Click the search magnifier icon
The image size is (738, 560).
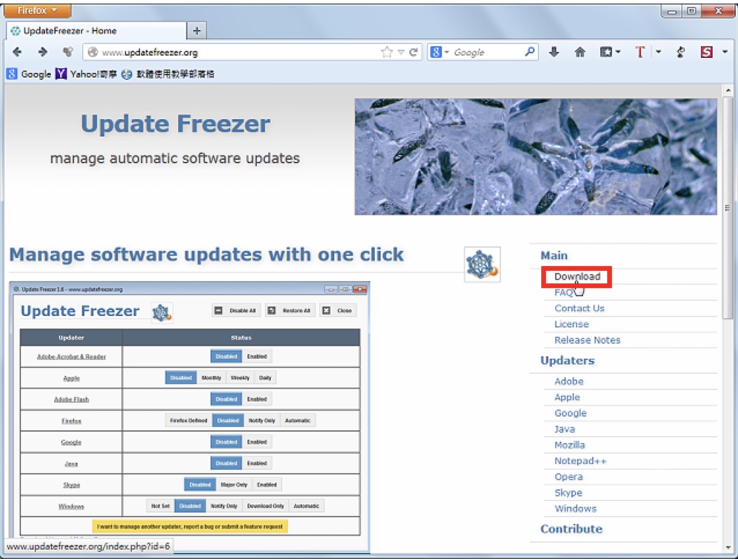click(x=529, y=52)
